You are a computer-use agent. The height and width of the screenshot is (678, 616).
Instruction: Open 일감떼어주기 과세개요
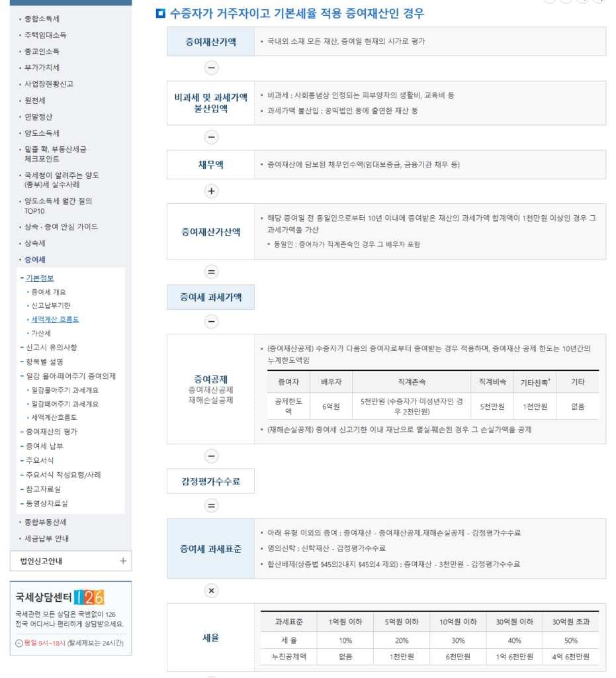65,404
